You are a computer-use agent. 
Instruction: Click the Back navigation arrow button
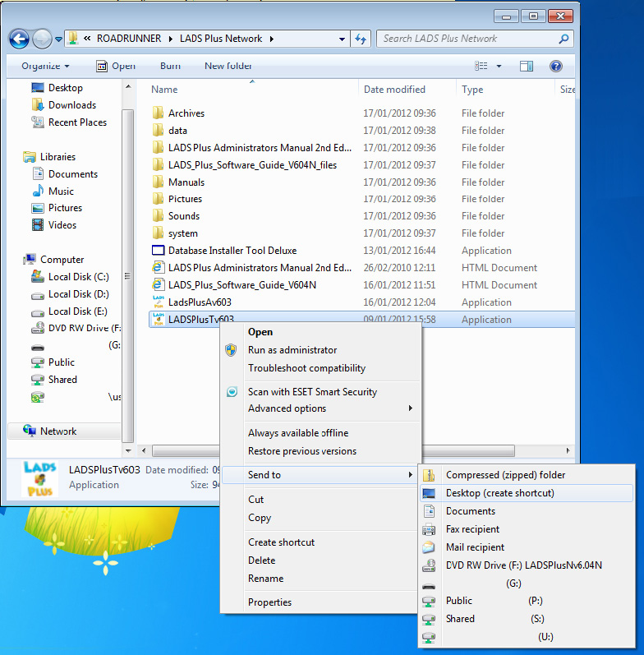(19, 39)
